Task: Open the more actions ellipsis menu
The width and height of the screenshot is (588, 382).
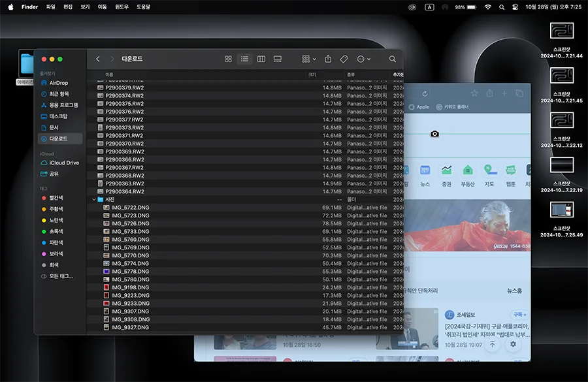Action: point(363,59)
